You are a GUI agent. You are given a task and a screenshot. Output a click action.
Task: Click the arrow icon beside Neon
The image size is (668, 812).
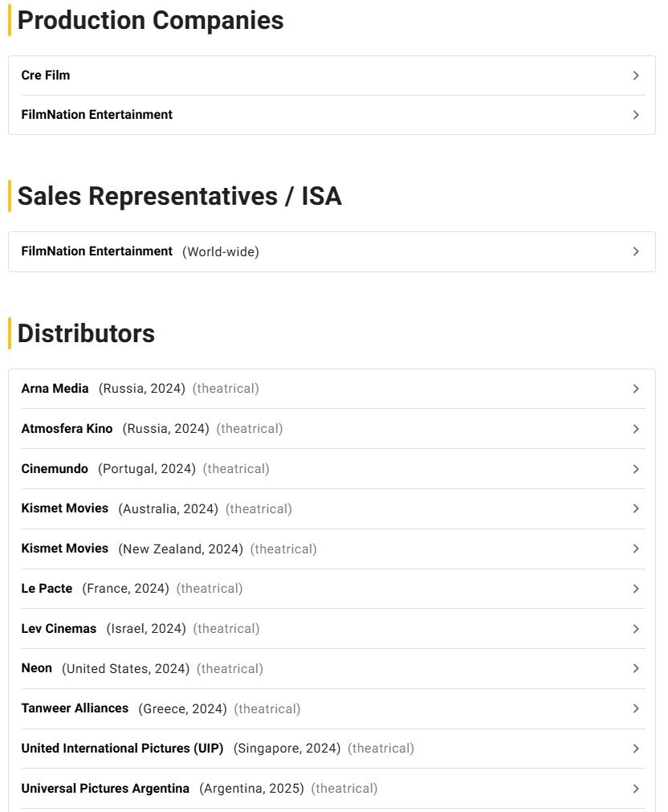(x=636, y=668)
